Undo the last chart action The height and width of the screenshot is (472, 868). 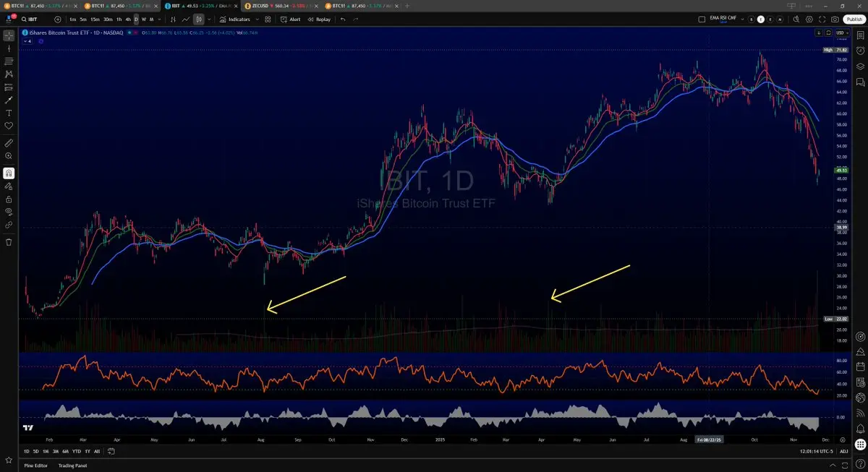tap(343, 20)
